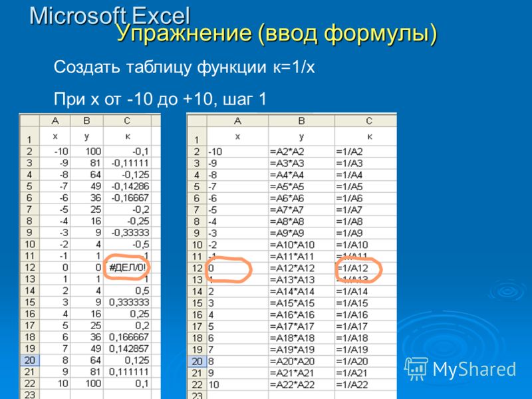Click the к header cell in left table

127,136
